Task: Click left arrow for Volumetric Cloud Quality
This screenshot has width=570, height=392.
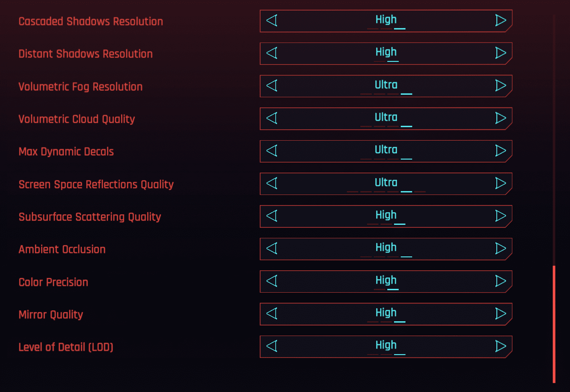Action: [272, 118]
